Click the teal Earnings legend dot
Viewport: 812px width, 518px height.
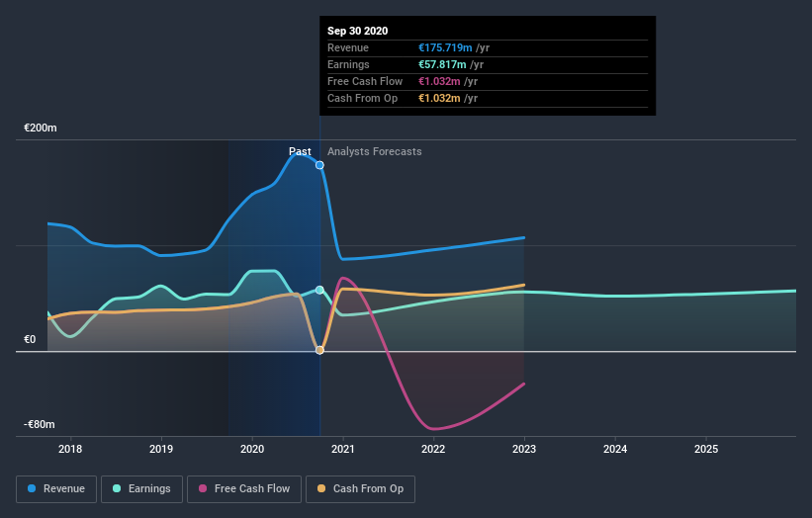click(x=117, y=488)
